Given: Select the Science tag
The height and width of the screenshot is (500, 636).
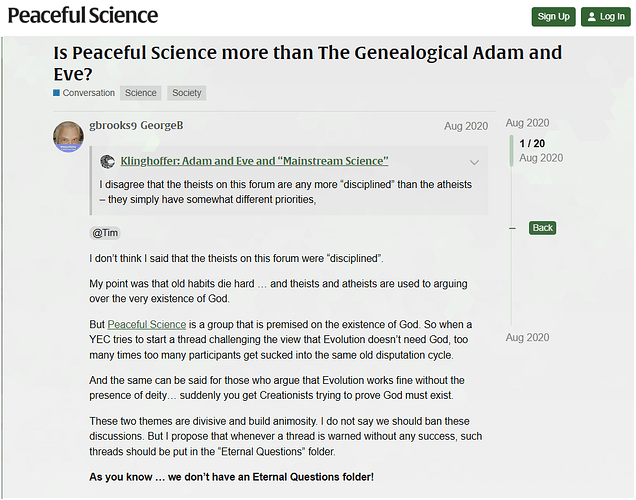Looking at the screenshot, I should [x=141, y=93].
